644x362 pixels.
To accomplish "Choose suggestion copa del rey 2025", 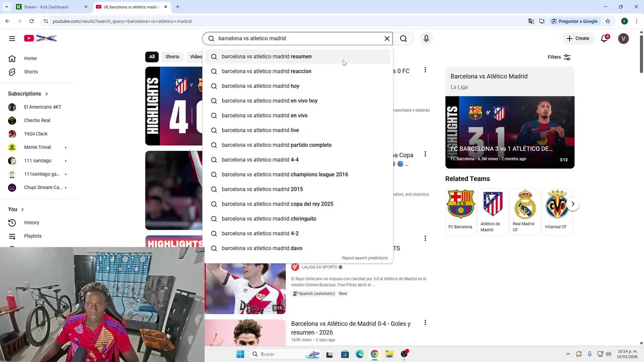I will pos(298,204).
